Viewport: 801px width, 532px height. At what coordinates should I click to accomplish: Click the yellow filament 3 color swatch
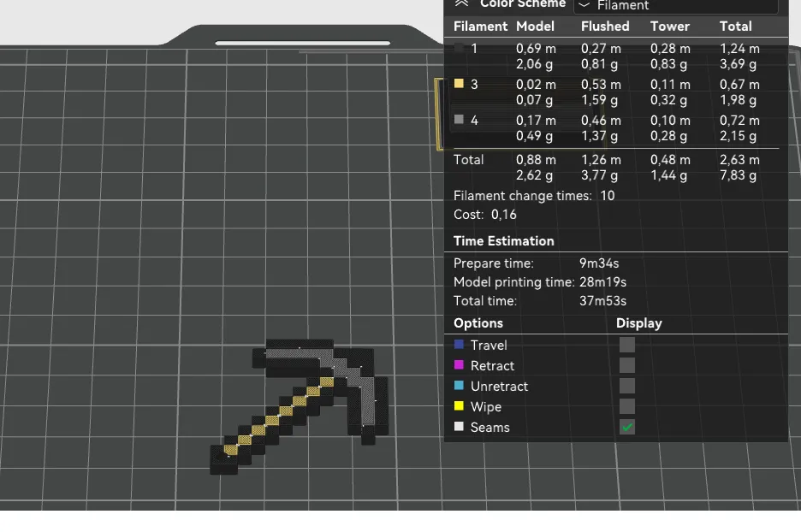coord(459,84)
